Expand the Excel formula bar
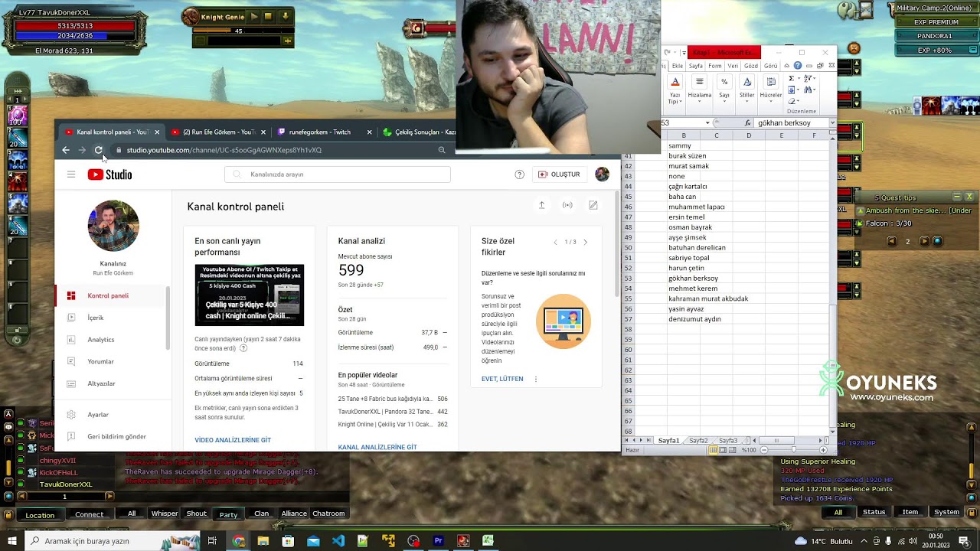Viewport: 980px width, 551px height. tap(832, 122)
